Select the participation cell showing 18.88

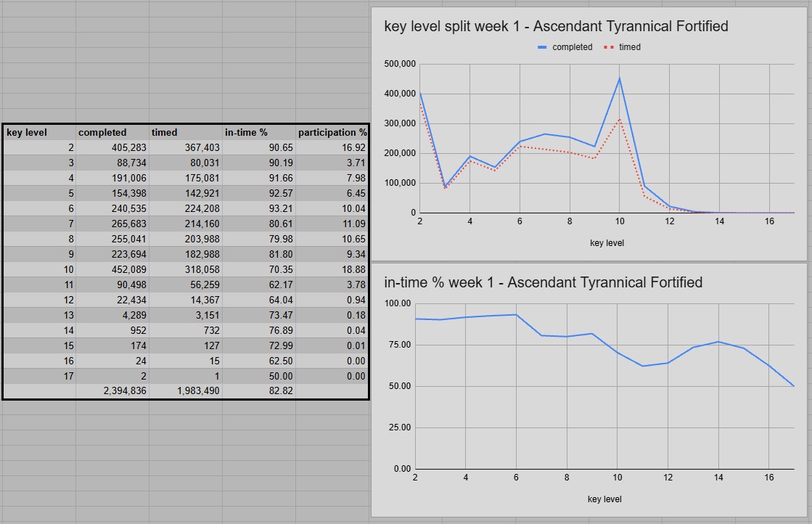(x=332, y=269)
